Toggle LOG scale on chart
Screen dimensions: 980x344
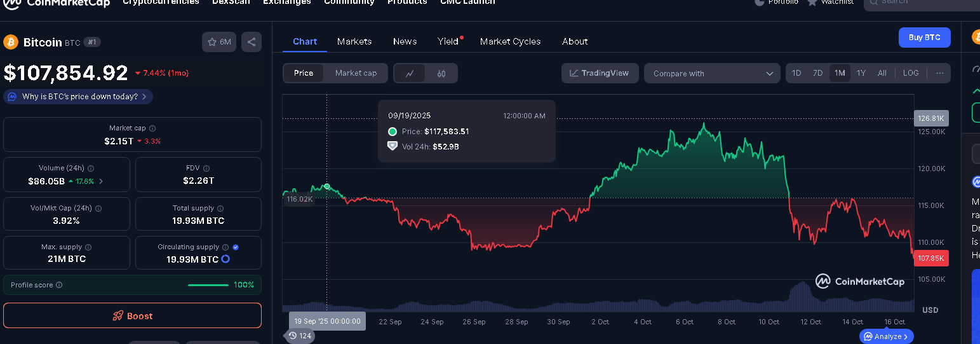pyautogui.click(x=911, y=73)
